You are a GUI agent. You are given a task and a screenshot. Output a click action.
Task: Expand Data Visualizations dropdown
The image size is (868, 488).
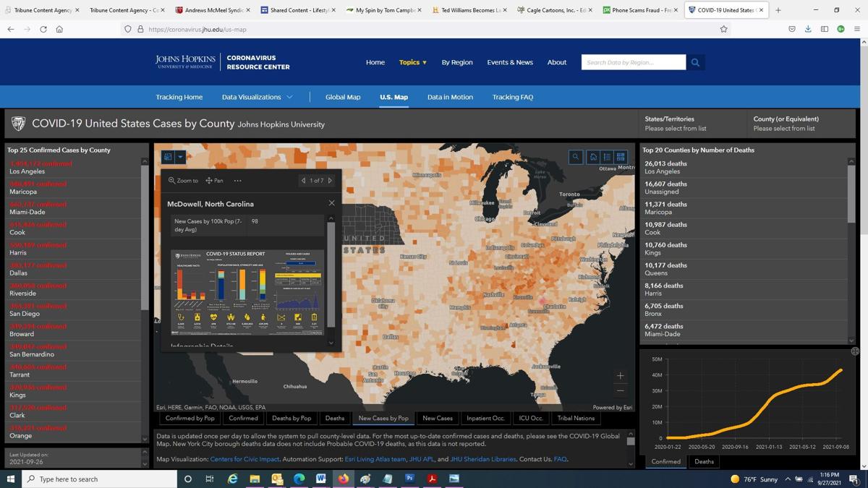(258, 97)
